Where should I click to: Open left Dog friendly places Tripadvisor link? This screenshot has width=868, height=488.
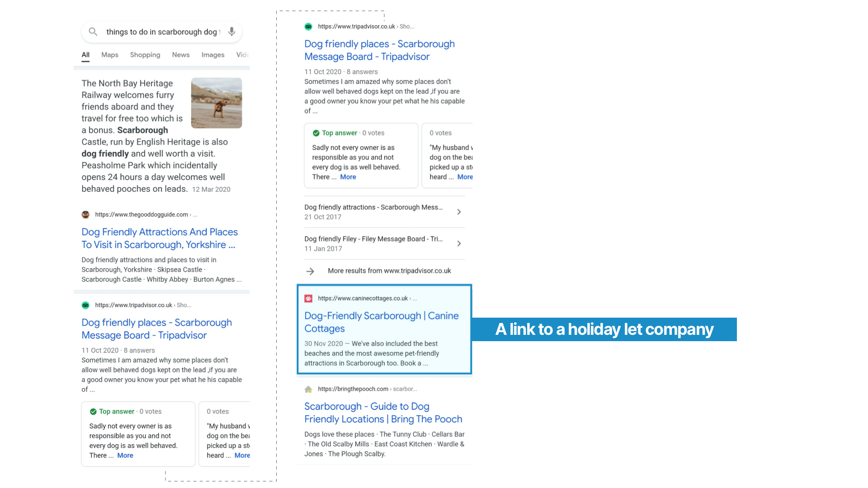[156, 329]
